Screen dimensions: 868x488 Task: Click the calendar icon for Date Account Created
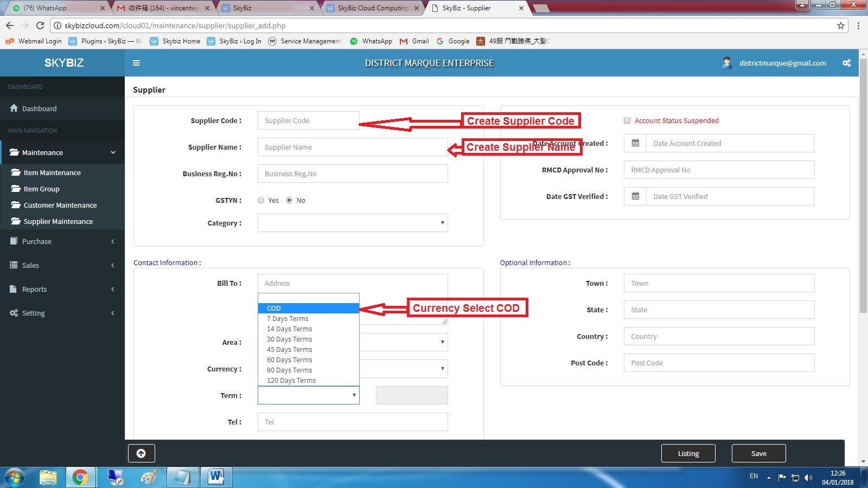(x=635, y=143)
